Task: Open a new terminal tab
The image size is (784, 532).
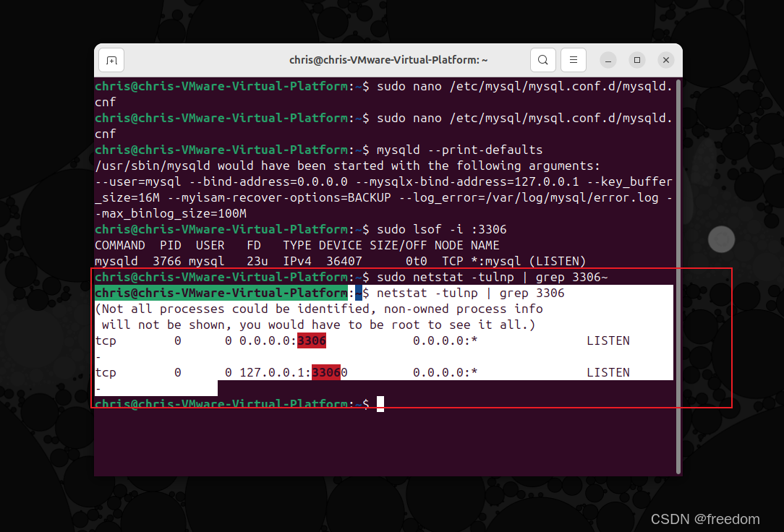Action: [111, 61]
